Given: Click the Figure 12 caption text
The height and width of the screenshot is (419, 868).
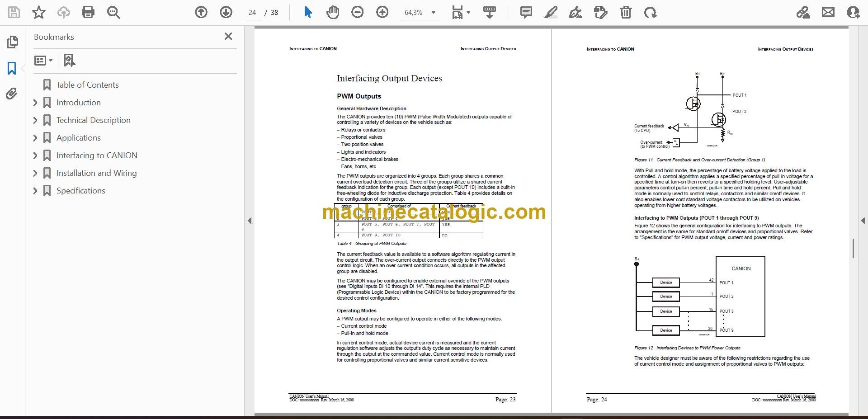Looking at the screenshot, I should point(687,348).
